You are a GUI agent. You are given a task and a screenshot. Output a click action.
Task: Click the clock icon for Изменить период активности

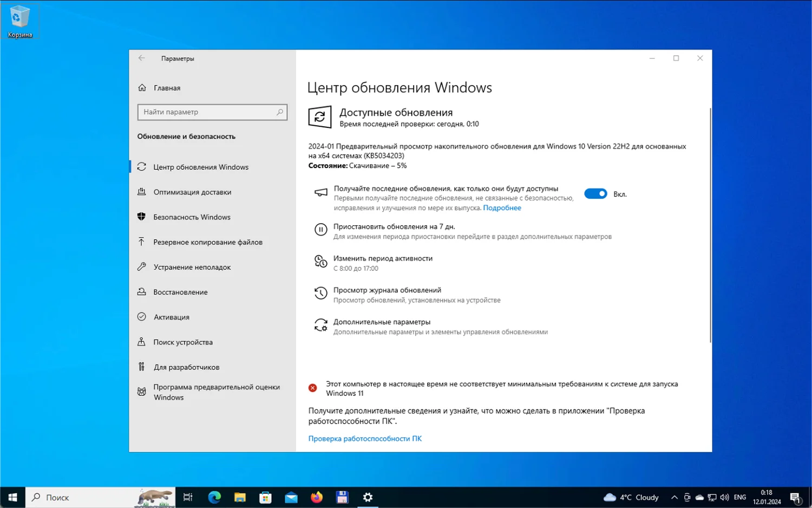point(321,262)
